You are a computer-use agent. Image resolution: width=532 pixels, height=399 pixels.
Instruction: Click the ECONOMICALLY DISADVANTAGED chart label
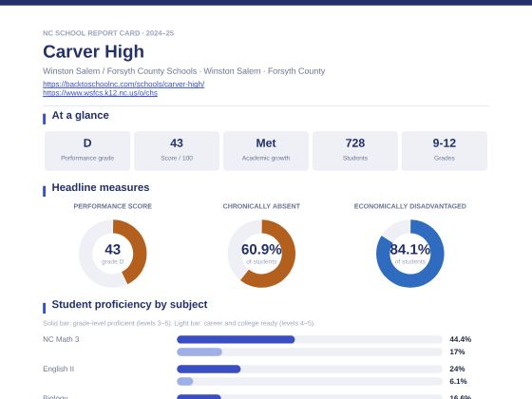pyautogui.click(x=409, y=206)
